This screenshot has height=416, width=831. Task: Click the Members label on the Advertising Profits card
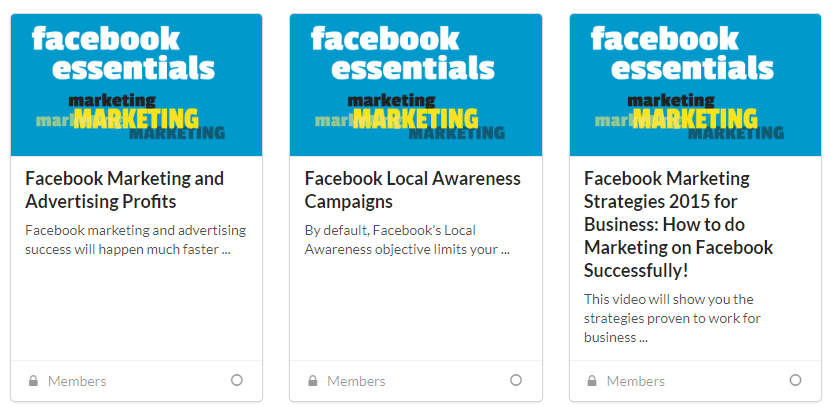click(77, 381)
